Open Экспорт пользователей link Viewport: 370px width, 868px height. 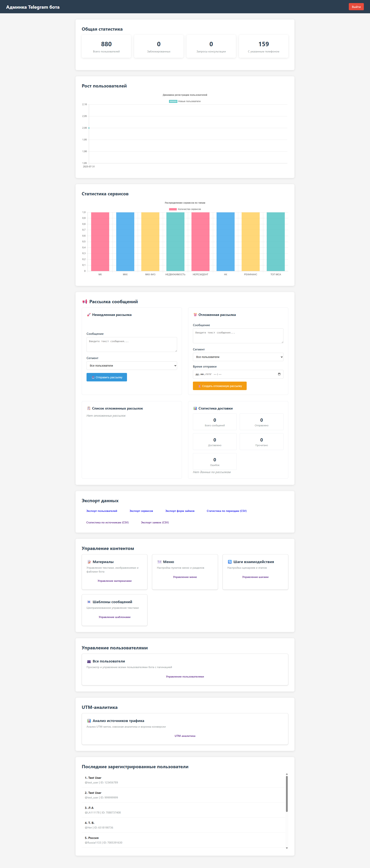102,511
